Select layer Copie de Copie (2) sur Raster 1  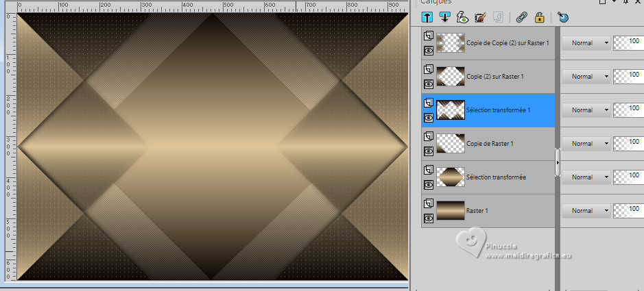pyautogui.click(x=508, y=43)
